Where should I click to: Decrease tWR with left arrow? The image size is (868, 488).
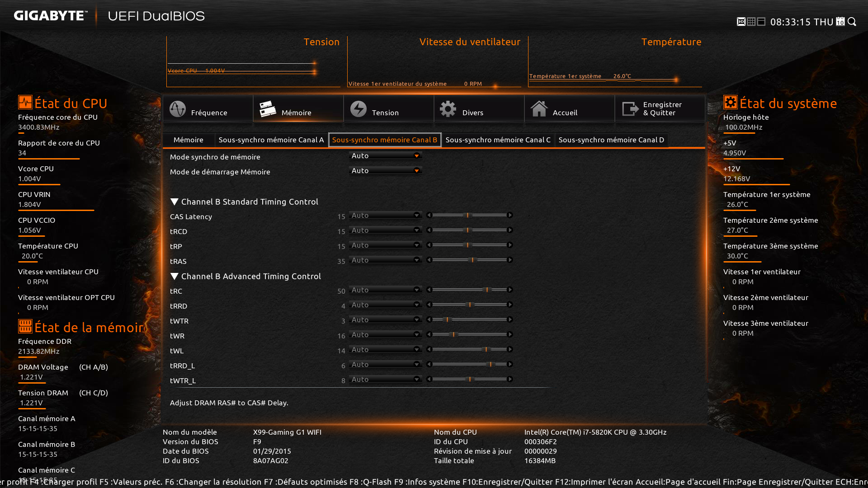429,334
